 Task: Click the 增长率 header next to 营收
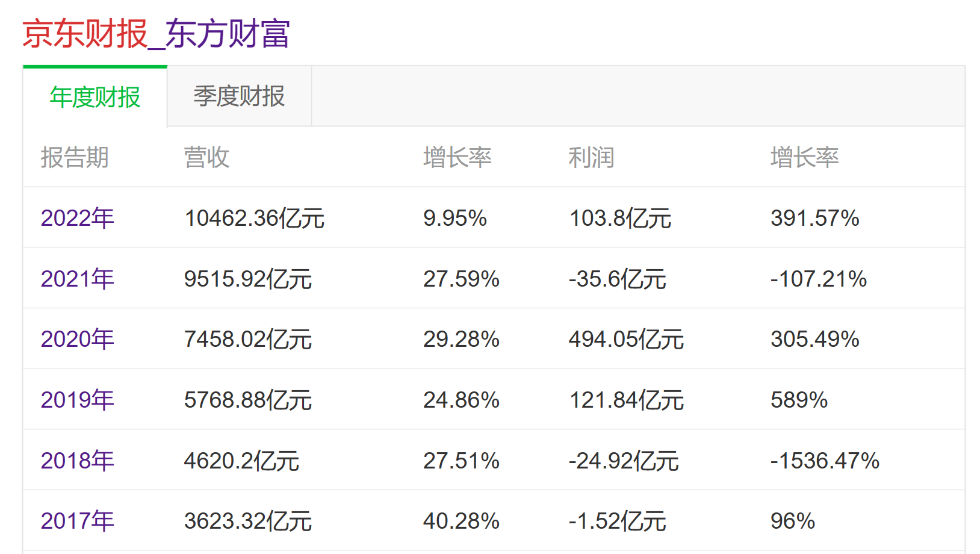457,158
